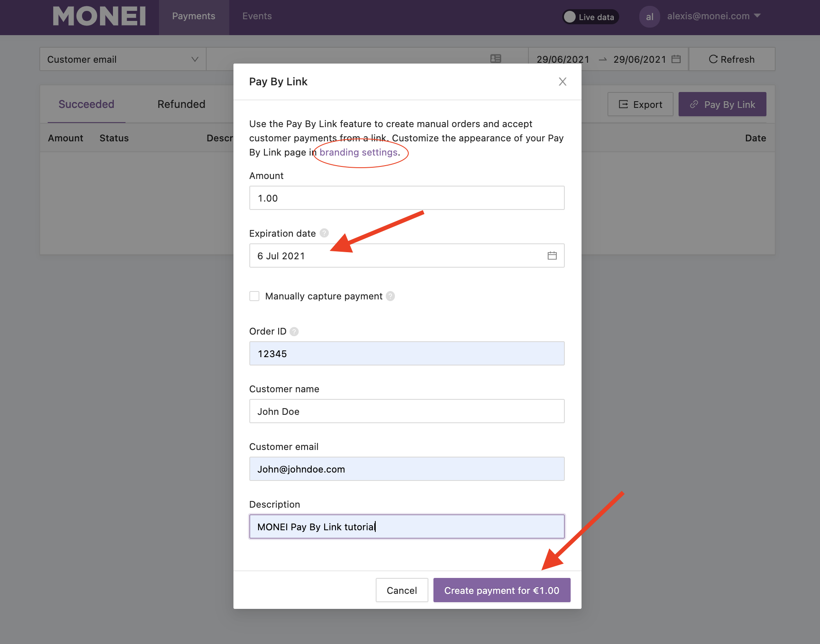Enable Manually capture payment checkbox
The height and width of the screenshot is (644, 820).
[254, 296]
